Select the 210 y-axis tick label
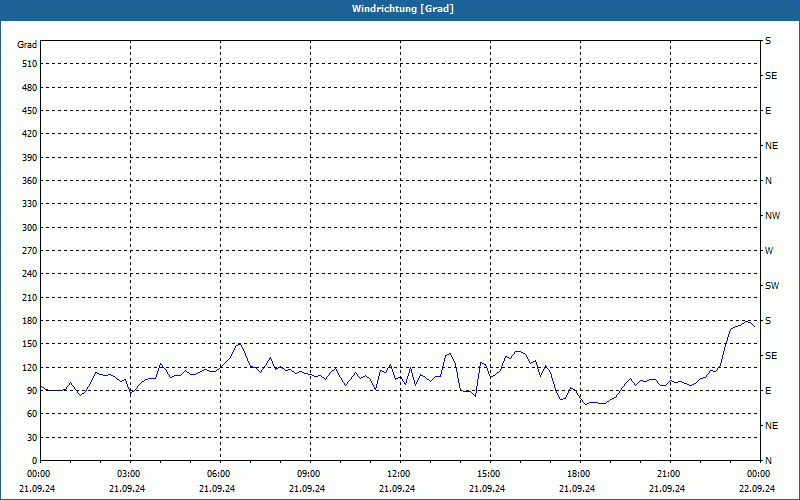Viewport: 800px width, 500px height. (x=30, y=297)
